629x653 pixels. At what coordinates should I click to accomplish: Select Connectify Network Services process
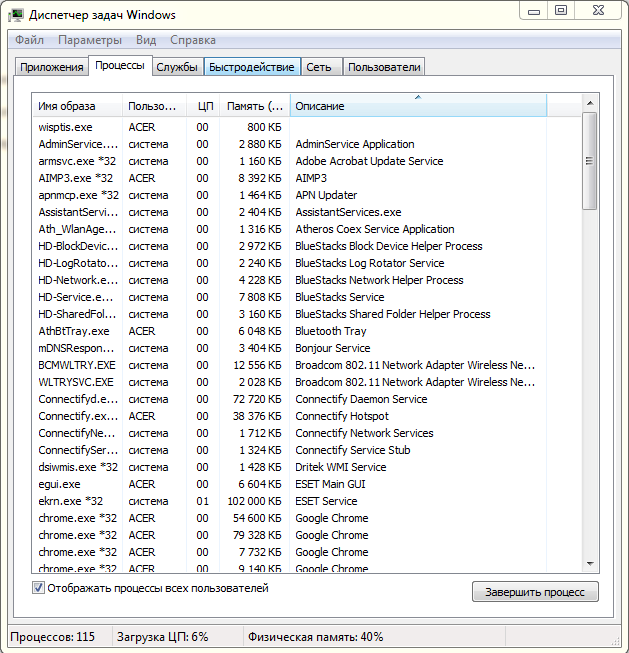289,433
